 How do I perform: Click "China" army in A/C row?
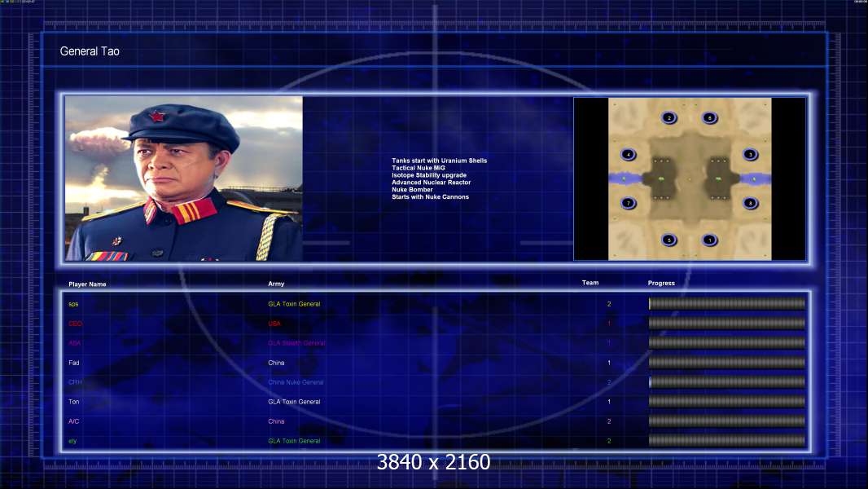[x=276, y=421]
